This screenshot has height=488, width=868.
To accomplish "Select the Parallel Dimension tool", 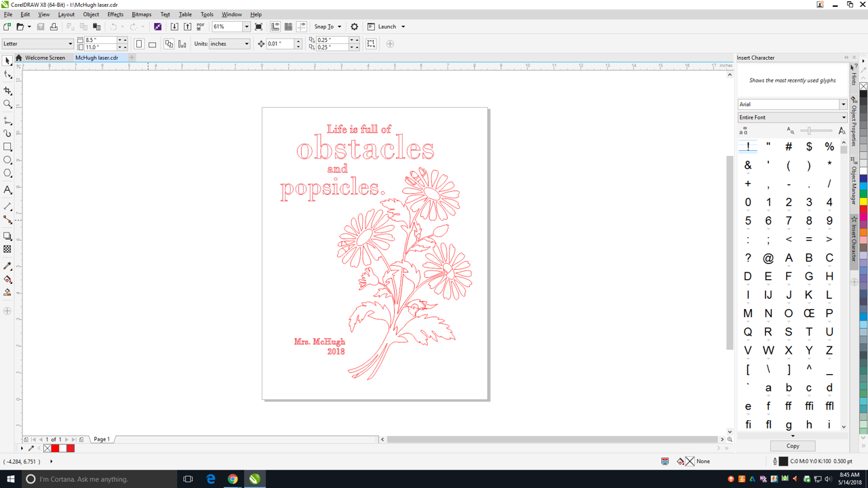I will [x=7, y=206].
